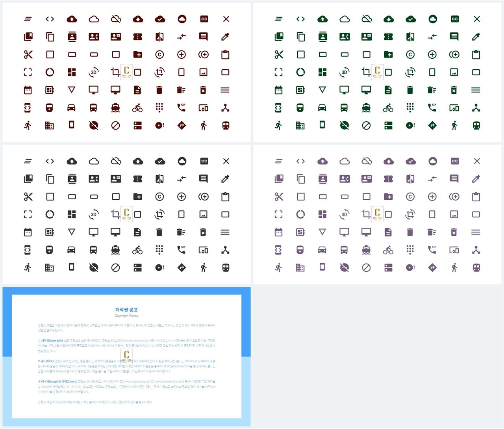Viewport: 504px width, 429px height.
Task: Choose black trash with sweep lines icon
Action: tap(181, 232)
